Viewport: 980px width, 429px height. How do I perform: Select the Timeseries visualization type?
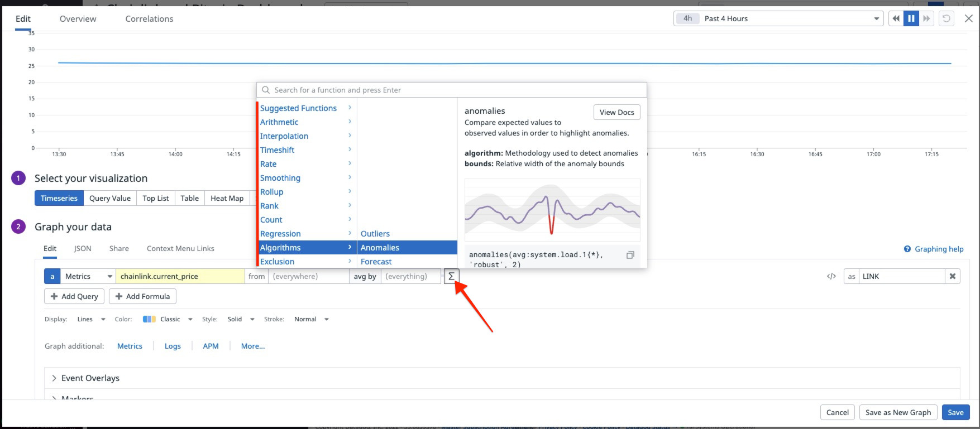pyautogui.click(x=59, y=198)
